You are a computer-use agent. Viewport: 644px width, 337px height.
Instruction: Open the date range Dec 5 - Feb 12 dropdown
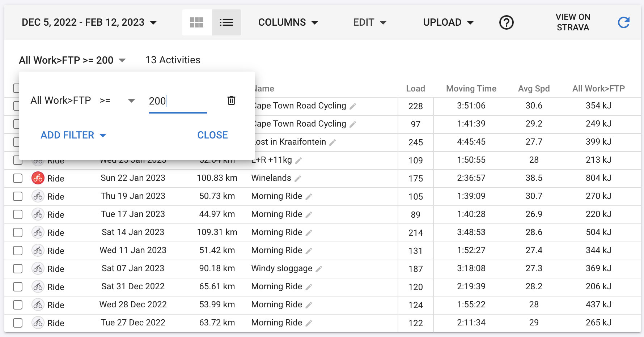pyautogui.click(x=89, y=22)
